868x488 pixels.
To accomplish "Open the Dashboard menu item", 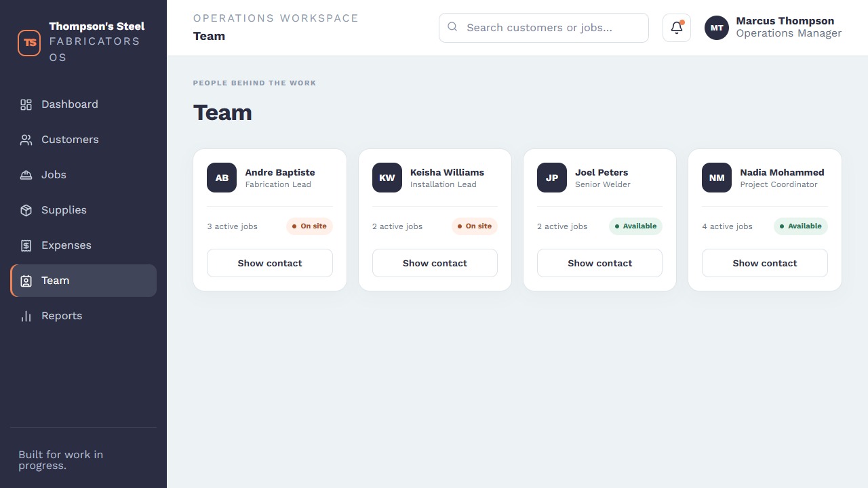I will pyautogui.click(x=83, y=104).
